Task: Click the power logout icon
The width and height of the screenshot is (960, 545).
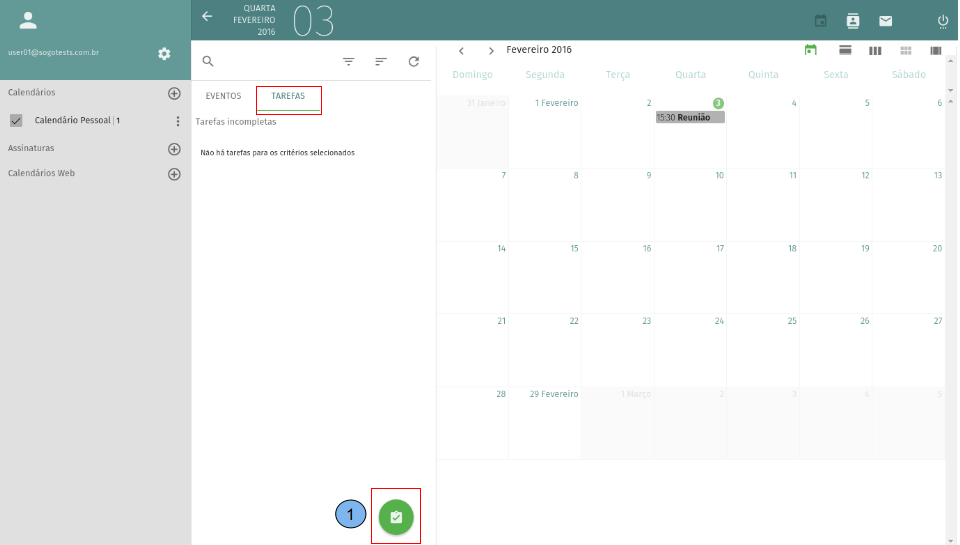Action: point(942,21)
